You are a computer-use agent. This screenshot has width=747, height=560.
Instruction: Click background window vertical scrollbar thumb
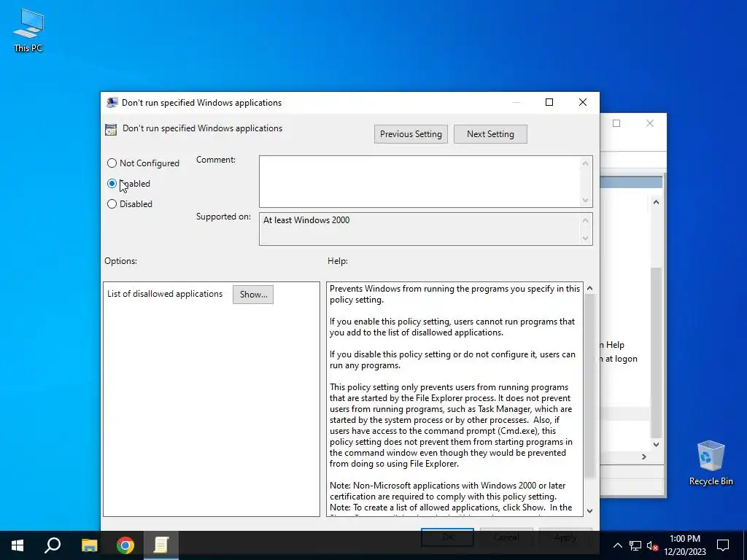656,352
